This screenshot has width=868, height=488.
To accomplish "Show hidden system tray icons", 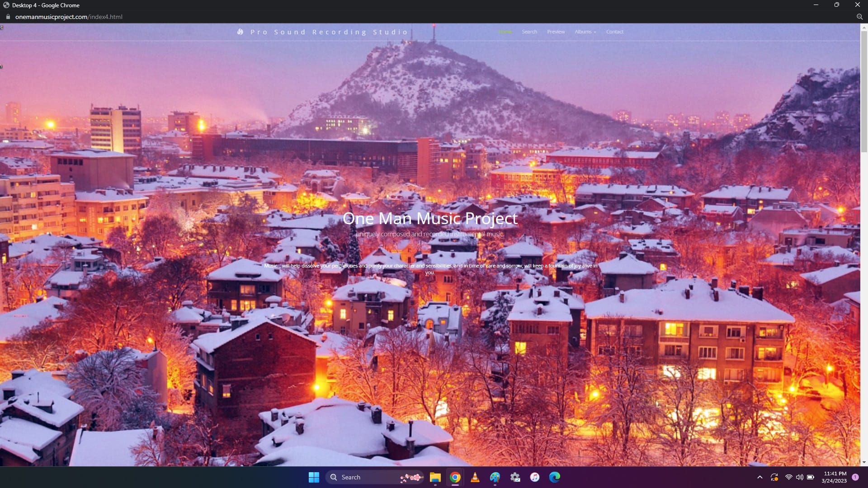I will [x=760, y=477].
